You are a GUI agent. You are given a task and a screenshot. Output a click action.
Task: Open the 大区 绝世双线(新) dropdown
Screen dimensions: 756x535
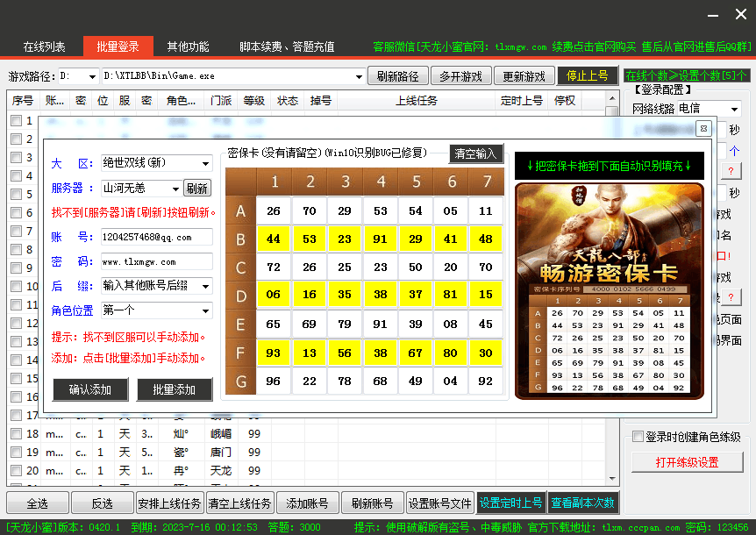pyautogui.click(x=206, y=163)
